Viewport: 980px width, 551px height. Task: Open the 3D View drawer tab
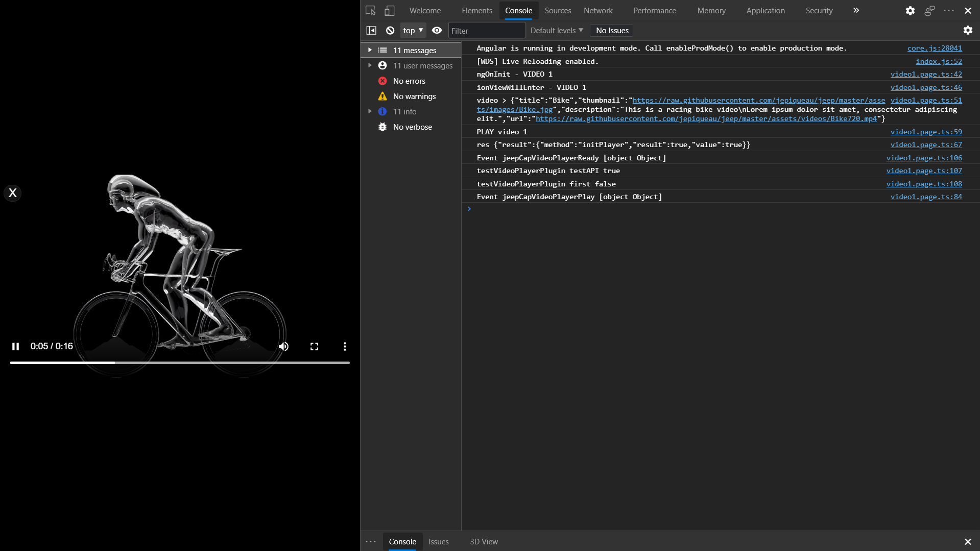pos(483,541)
